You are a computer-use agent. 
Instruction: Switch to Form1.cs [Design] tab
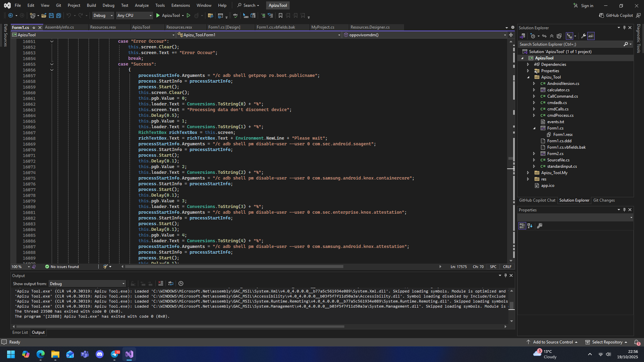coord(224,27)
